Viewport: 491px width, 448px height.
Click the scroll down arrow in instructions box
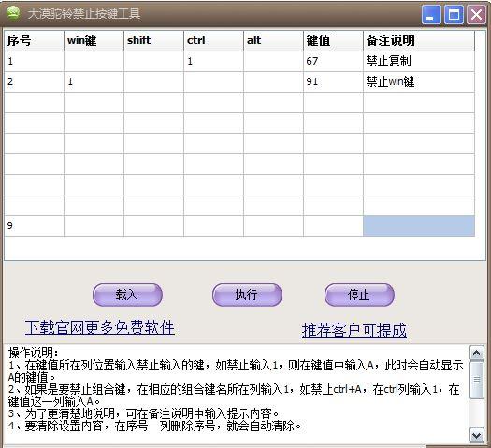coord(476,436)
